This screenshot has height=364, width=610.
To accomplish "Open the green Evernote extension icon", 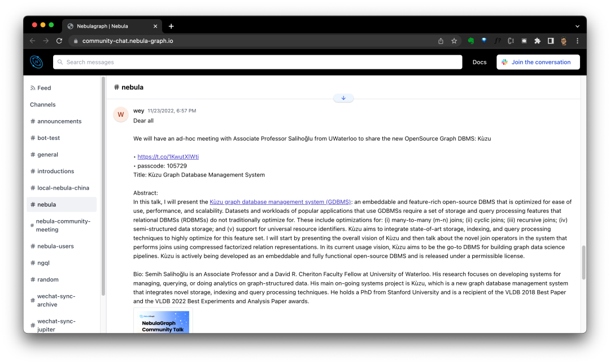I will [470, 41].
